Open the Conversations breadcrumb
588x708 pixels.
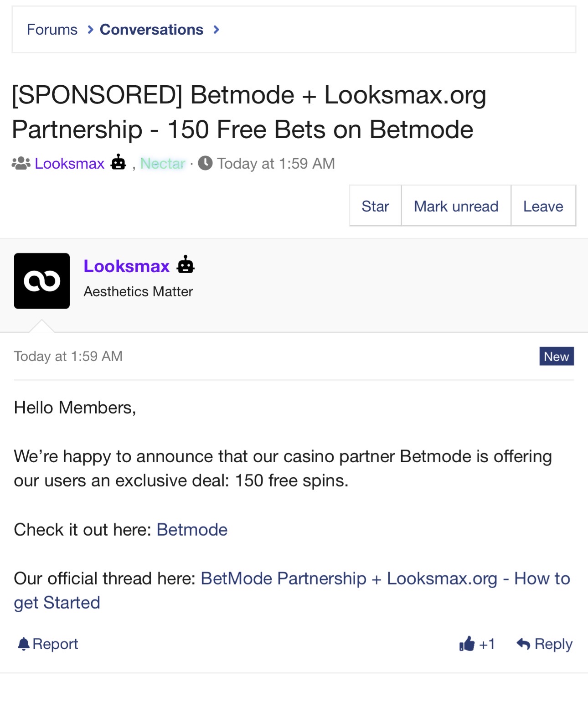click(x=151, y=30)
